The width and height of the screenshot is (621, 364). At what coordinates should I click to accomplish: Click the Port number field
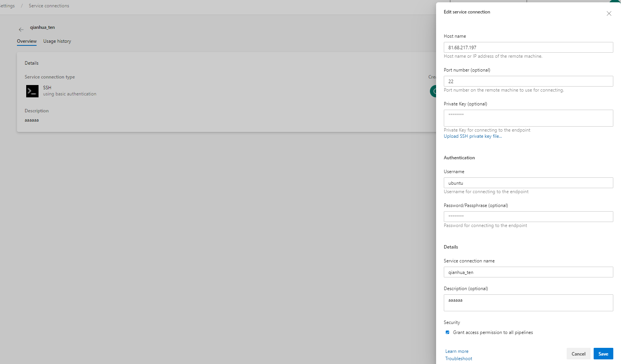528,81
